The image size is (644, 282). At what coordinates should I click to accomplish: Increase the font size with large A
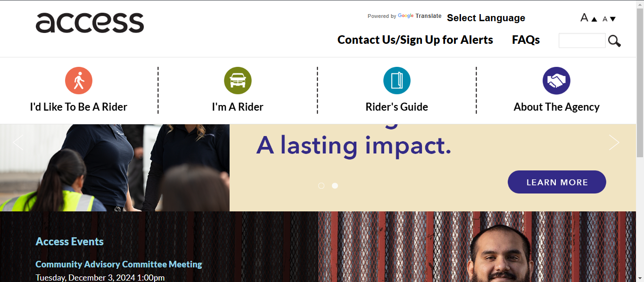589,18
